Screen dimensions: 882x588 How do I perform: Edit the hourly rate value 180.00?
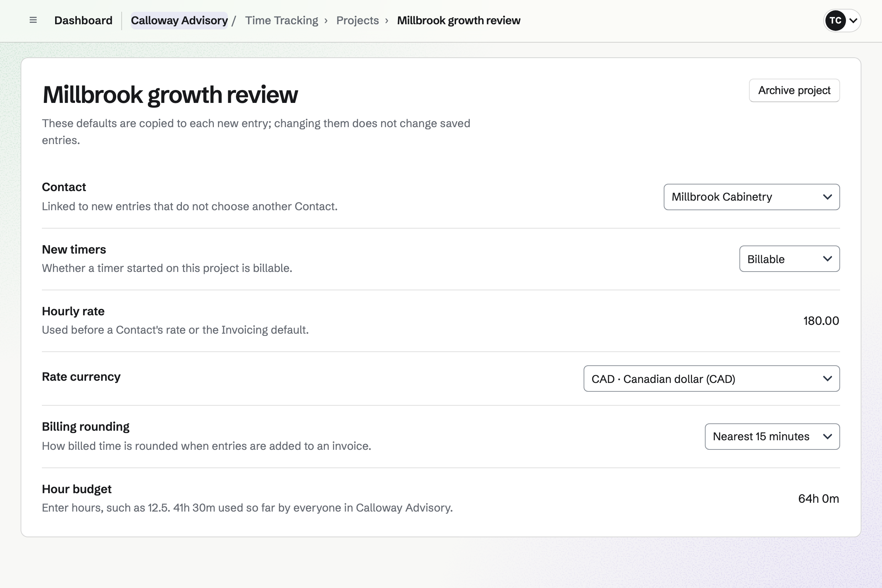(821, 321)
